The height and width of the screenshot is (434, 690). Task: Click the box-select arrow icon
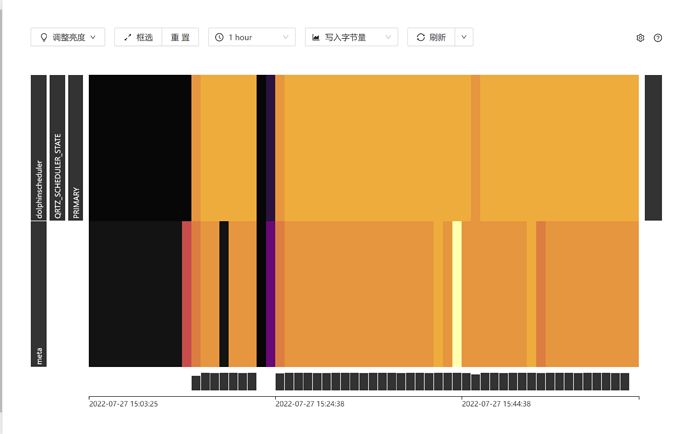point(128,37)
